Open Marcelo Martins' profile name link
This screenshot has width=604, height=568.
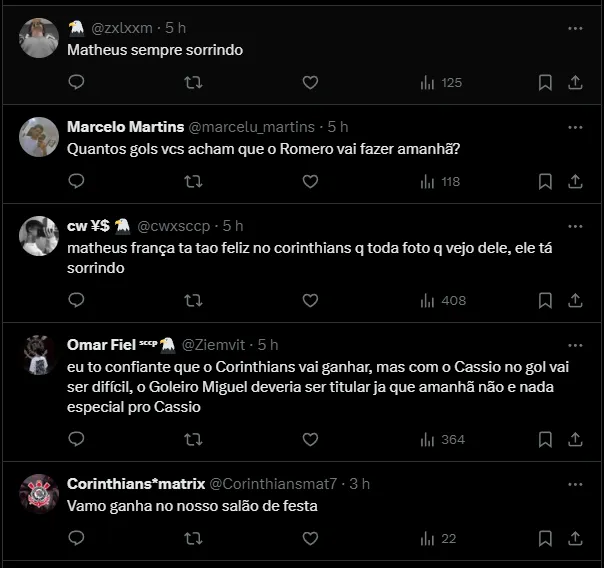[125, 127]
